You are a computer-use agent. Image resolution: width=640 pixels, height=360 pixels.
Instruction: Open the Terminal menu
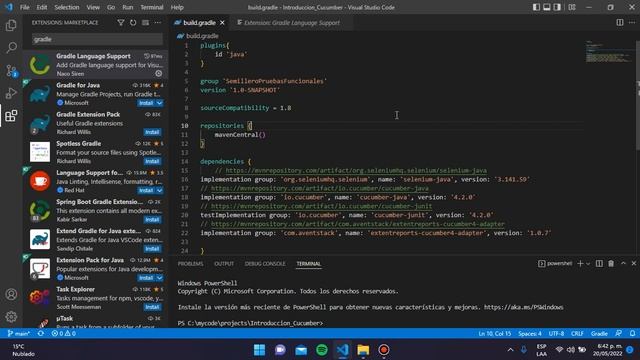pos(152,7)
